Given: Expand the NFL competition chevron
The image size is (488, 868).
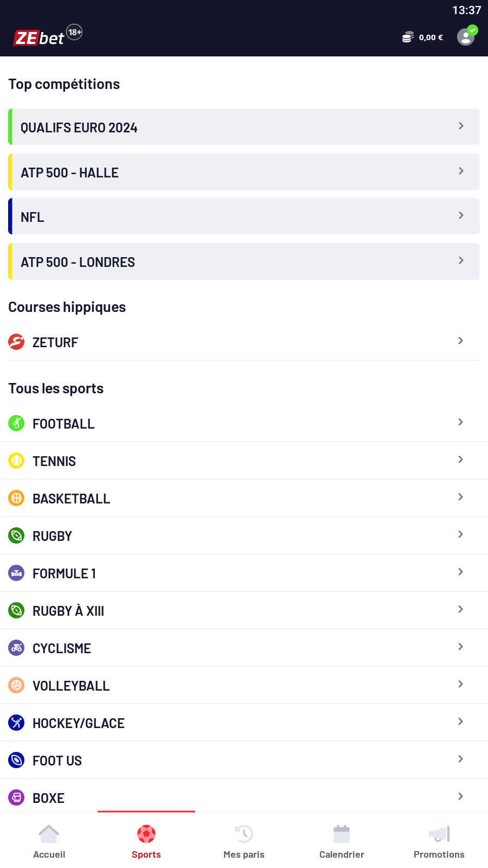Looking at the screenshot, I should 461,215.
